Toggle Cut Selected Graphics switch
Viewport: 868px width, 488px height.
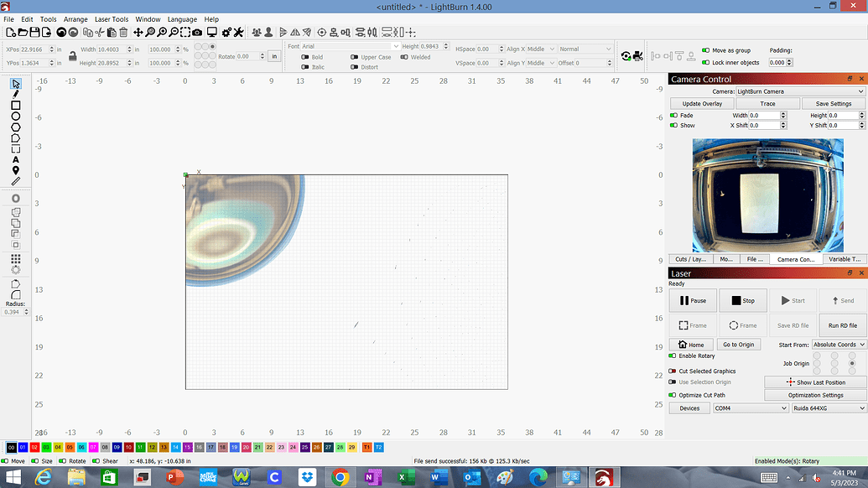(x=673, y=371)
